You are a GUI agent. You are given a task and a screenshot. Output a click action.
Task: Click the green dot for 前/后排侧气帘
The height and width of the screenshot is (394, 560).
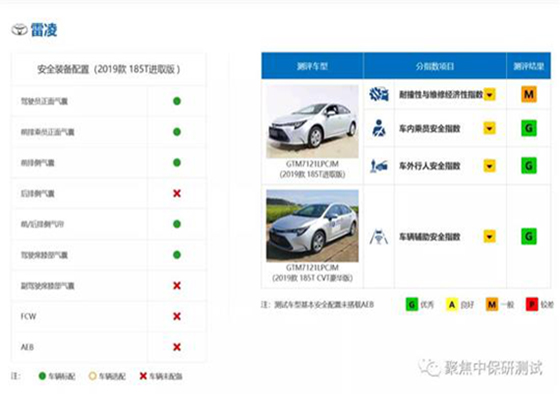(x=177, y=224)
